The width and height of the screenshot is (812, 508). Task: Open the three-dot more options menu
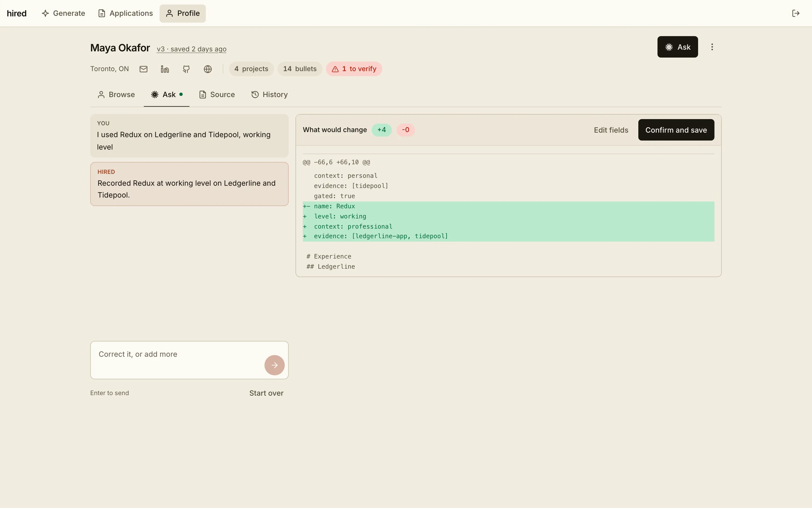point(712,47)
